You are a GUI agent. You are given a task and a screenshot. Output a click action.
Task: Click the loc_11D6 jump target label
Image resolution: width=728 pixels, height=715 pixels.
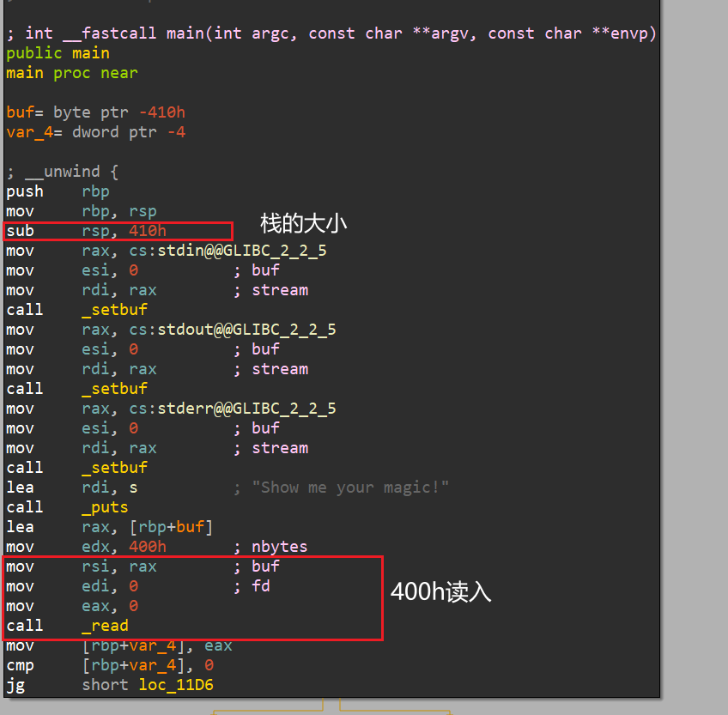click(x=176, y=685)
